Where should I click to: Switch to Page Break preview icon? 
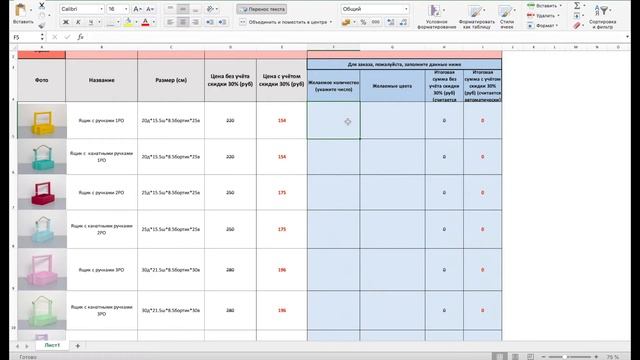point(530,357)
